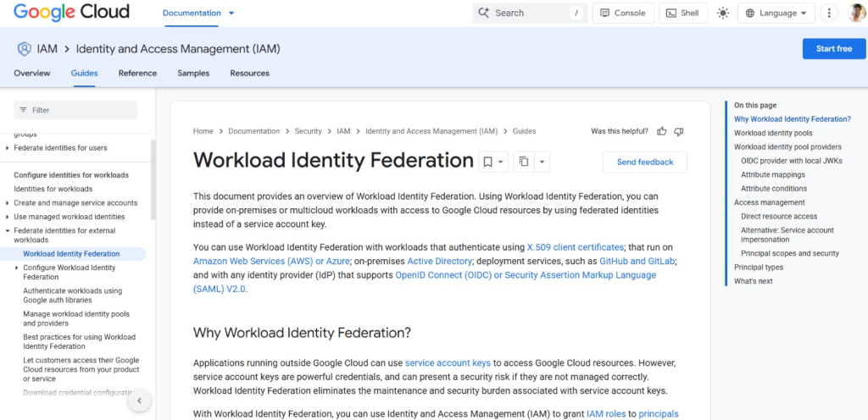Open the IAM roles link
The height and width of the screenshot is (420, 868).
(x=604, y=413)
